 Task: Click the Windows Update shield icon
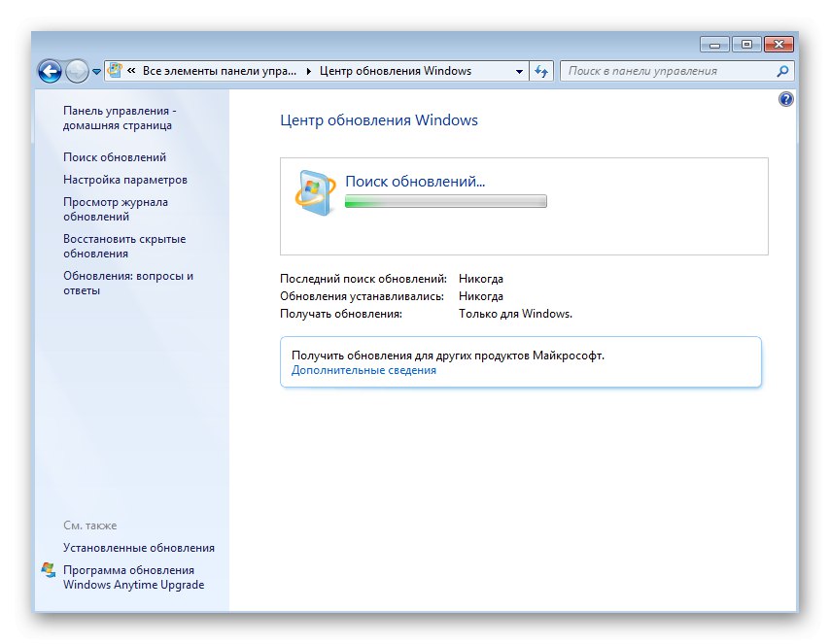[x=315, y=192]
